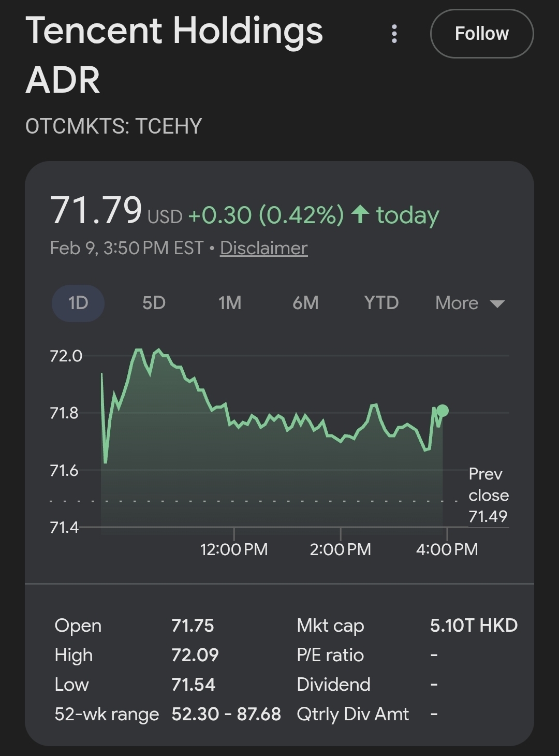Click the 2:00 PM chart time marker
The width and height of the screenshot is (559, 756).
pos(341,549)
